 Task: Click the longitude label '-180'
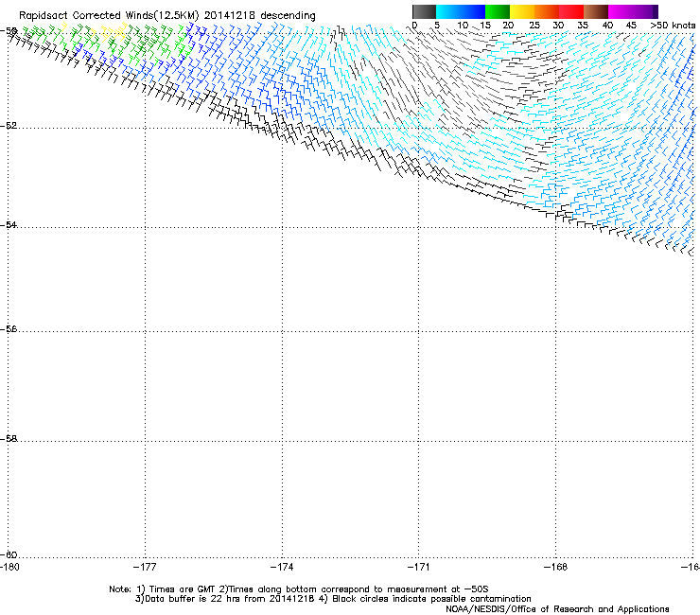click(9, 567)
